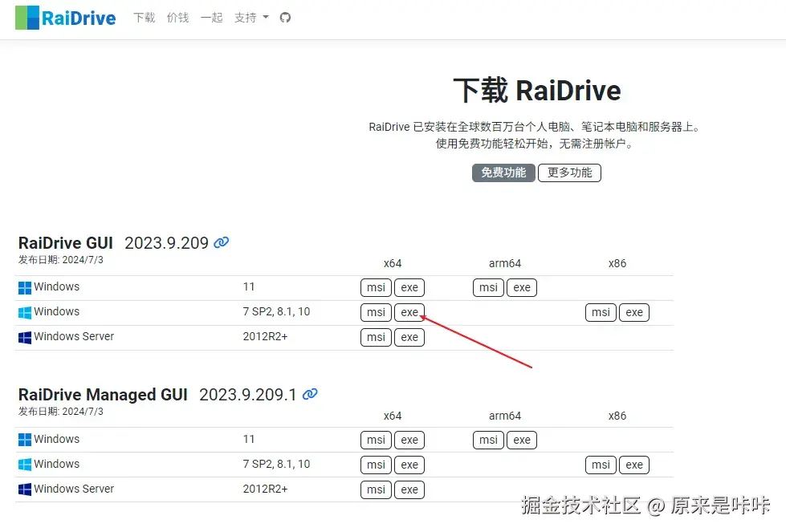Viewport: 786px width, 532px height.
Task: Click the 下载 RaiDrive page heading
Action: (537, 91)
